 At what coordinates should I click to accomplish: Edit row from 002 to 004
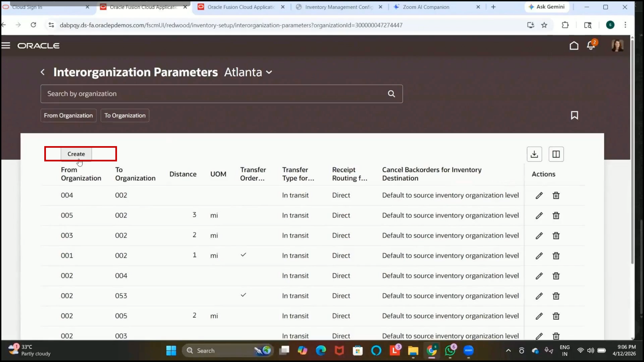(x=539, y=276)
